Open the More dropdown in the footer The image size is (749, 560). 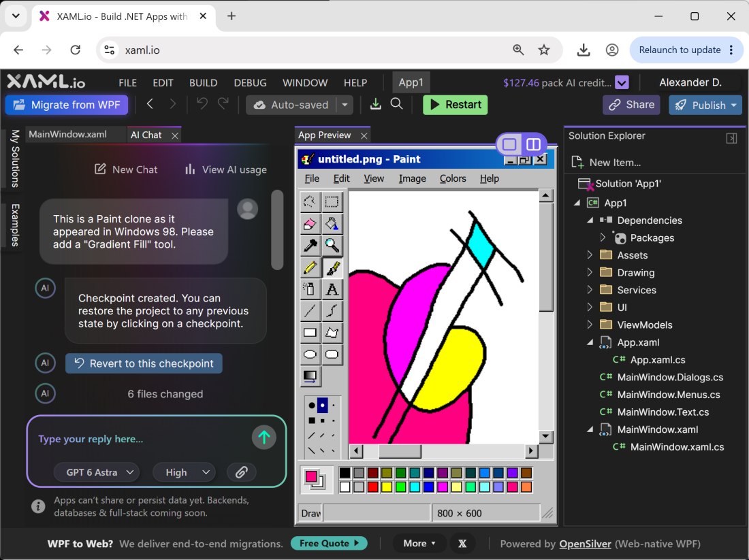click(x=419, y=543)
